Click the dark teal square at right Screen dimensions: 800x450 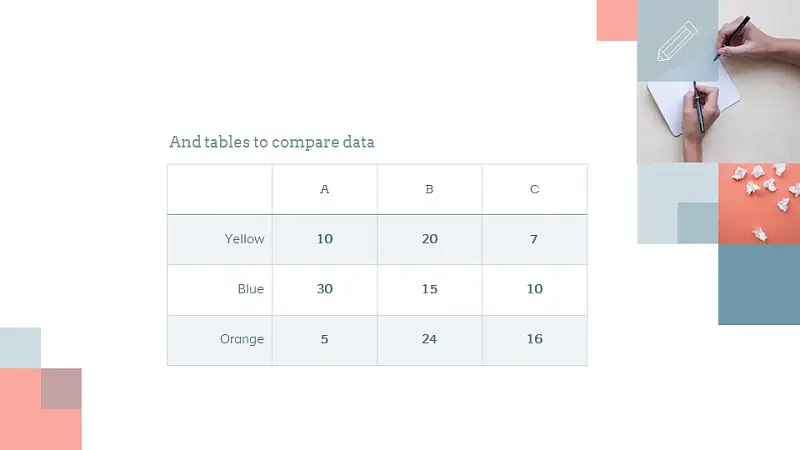pyautogui.click(x=759, y=284)
